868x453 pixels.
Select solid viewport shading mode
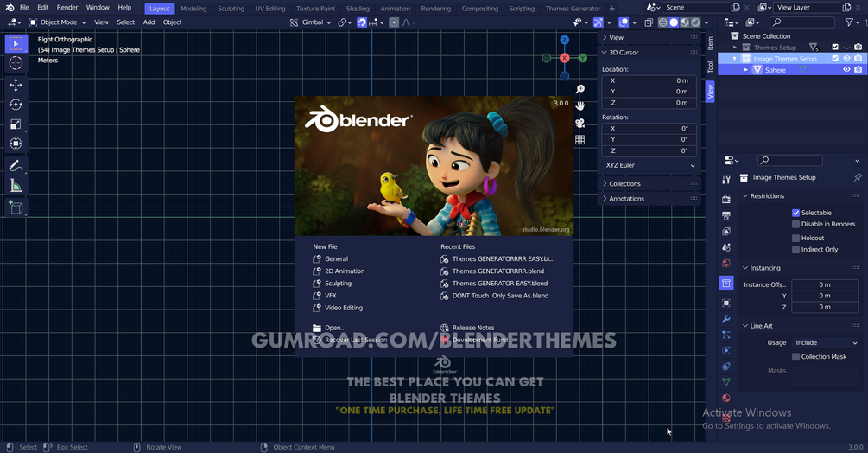674,22
